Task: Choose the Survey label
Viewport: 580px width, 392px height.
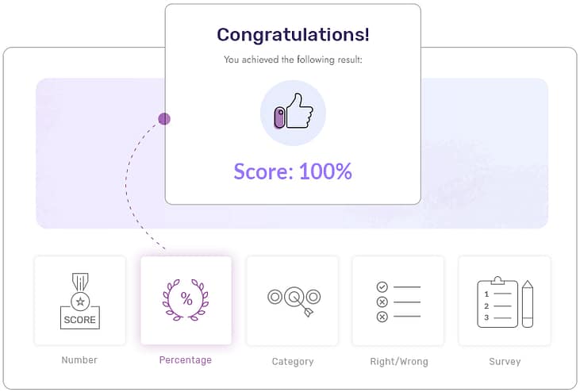Action: click(x=505, y=361)
